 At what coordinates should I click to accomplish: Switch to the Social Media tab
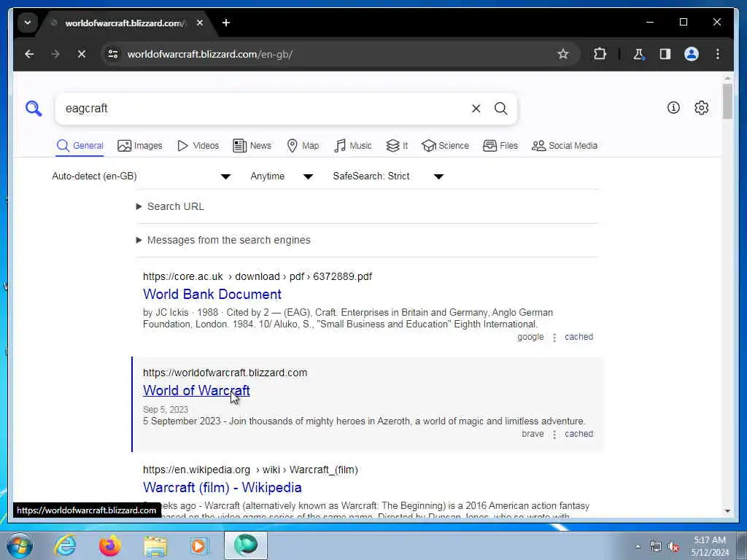point(565,146)
